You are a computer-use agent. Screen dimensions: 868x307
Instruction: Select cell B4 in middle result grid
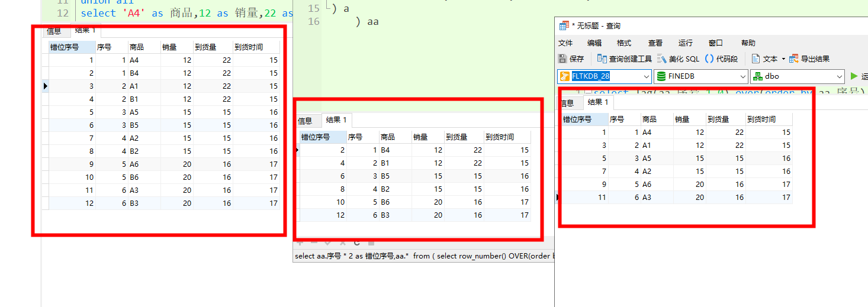coord(394,150)
